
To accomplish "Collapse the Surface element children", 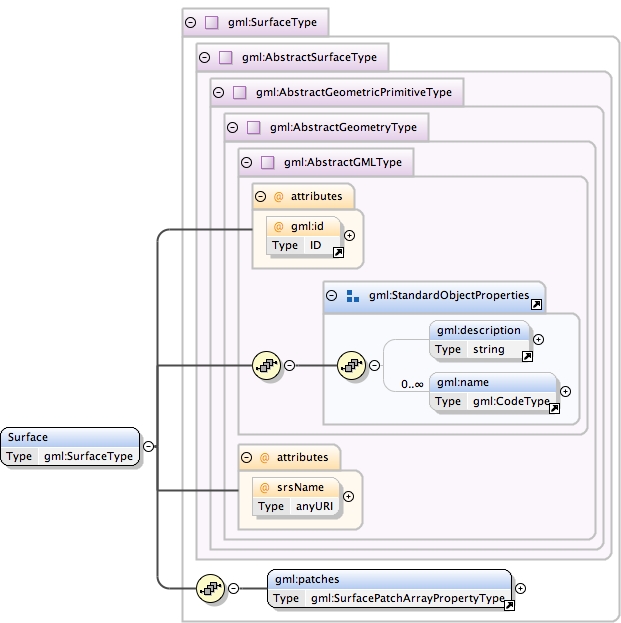I will click(x=148, y=446).
